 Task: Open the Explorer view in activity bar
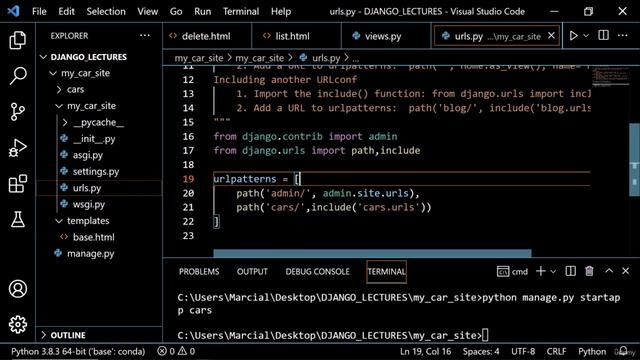click(18, 40)
